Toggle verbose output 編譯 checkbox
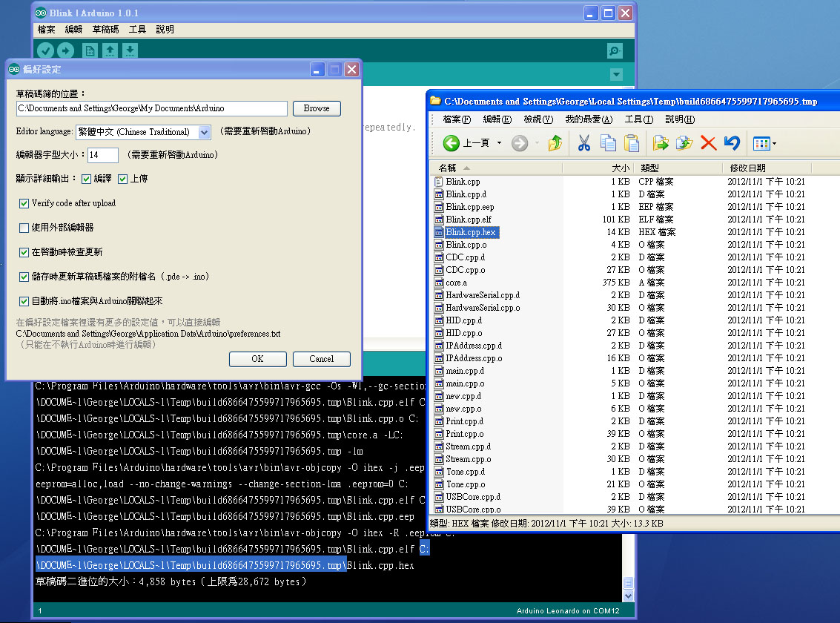This screenshot has width=840, height=623. point(86,179)
